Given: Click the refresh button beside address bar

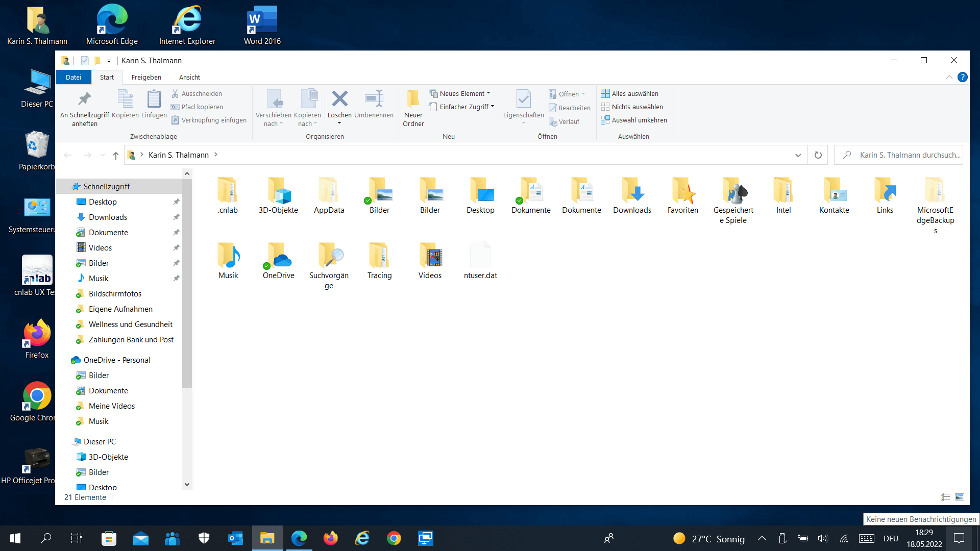Looking at the screenshot, I should pos(818,155).
